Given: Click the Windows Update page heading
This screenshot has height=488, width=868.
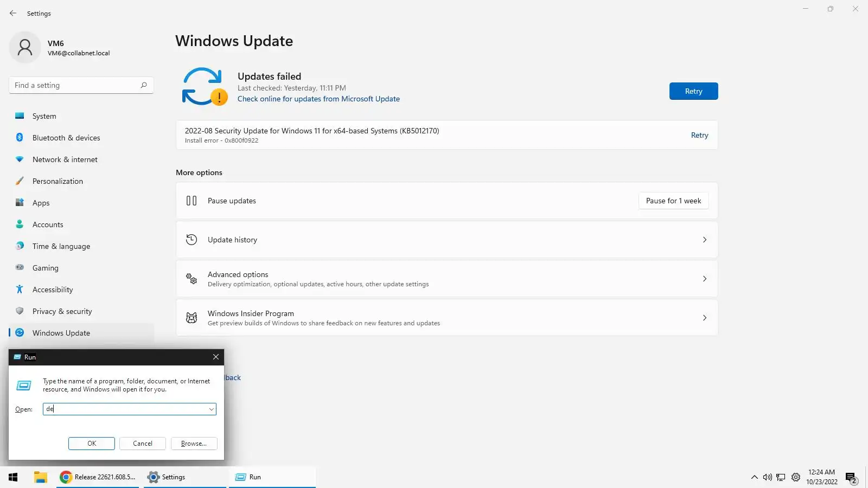Looking at the screenshot, I should [x=234, y=41].
